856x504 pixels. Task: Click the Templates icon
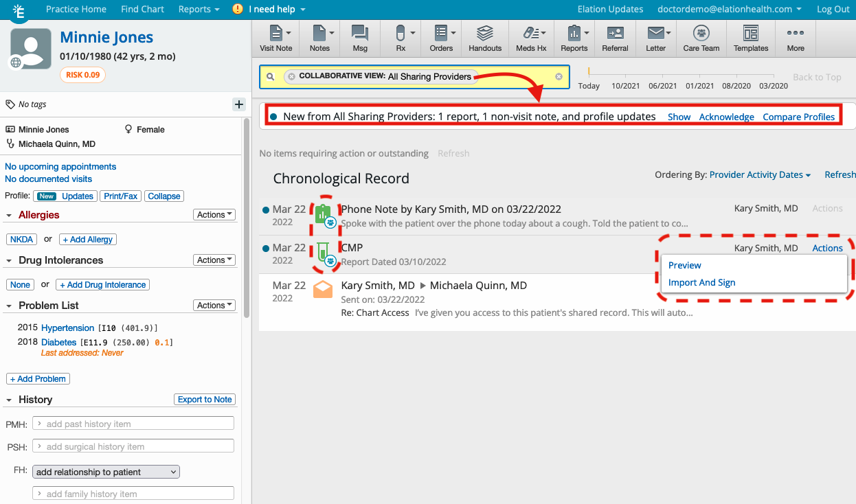tap(750, 34)
